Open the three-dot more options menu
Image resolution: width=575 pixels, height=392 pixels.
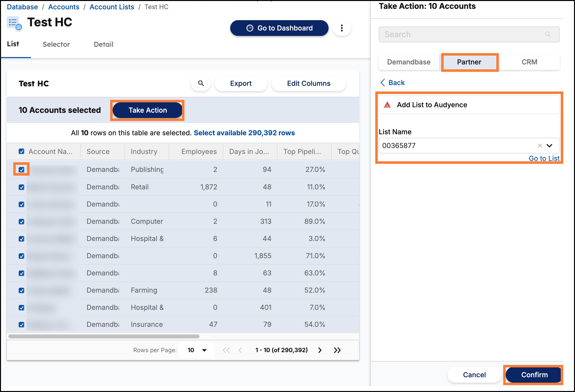click(x=342, y=28)
